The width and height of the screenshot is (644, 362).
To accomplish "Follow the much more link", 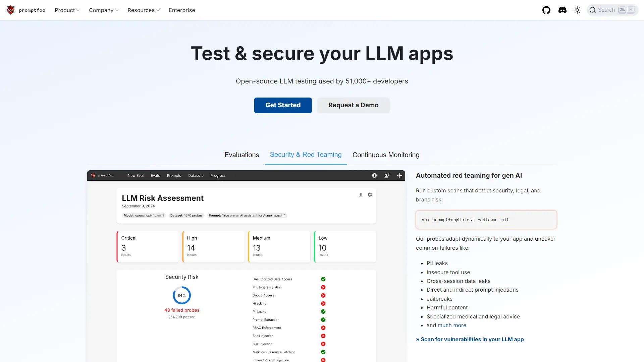I will 452,325.
